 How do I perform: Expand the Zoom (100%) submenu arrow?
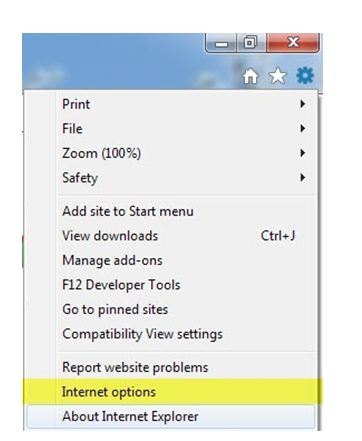[302, 153]
